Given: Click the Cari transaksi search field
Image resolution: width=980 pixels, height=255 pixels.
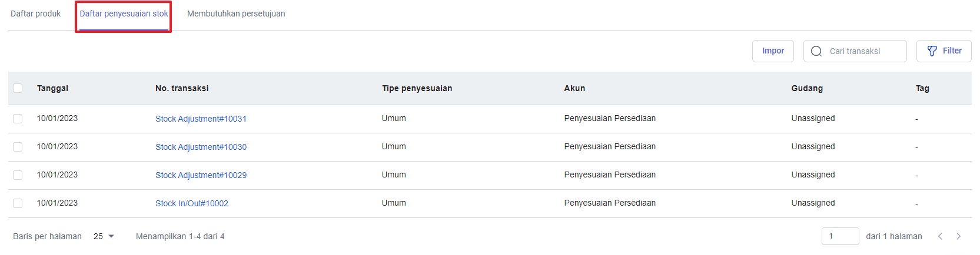Looking at the screenshot, I should tap(862, 51).
